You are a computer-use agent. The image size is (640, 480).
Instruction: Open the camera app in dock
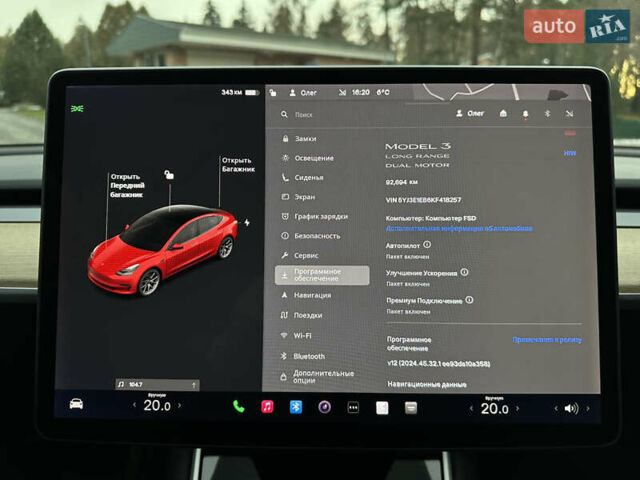coord(324,407)
